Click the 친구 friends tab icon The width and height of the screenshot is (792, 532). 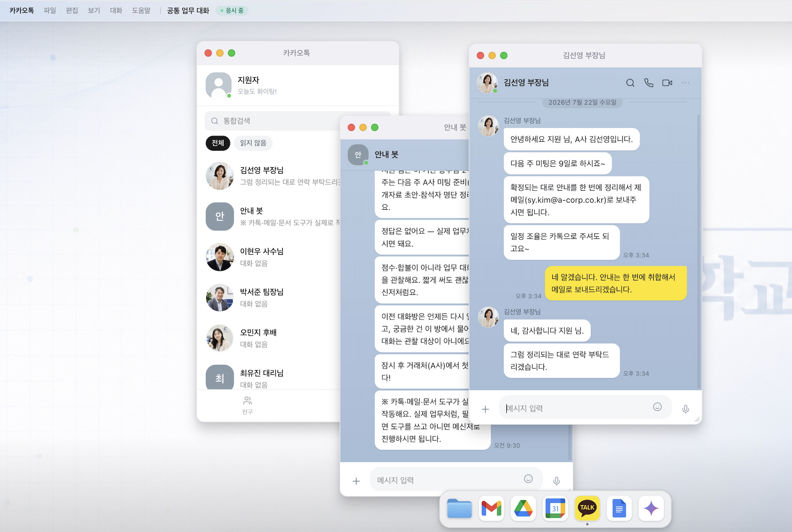[247, 405]
